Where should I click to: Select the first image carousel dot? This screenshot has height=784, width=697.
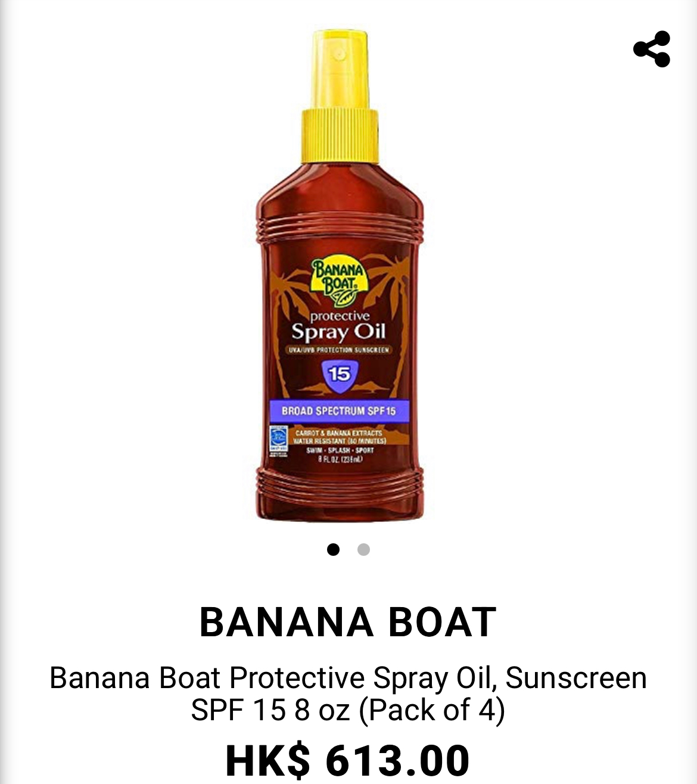pos(333,549)
